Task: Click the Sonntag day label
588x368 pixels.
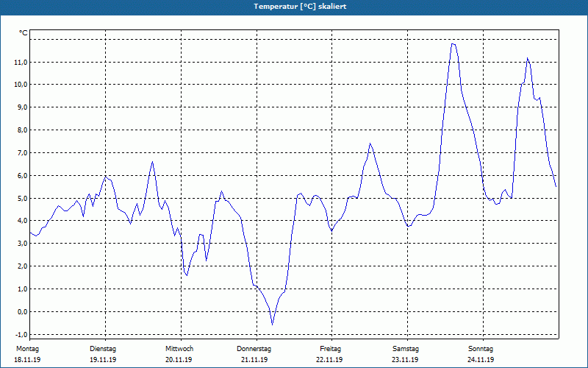Action: [x=481, y=349]
